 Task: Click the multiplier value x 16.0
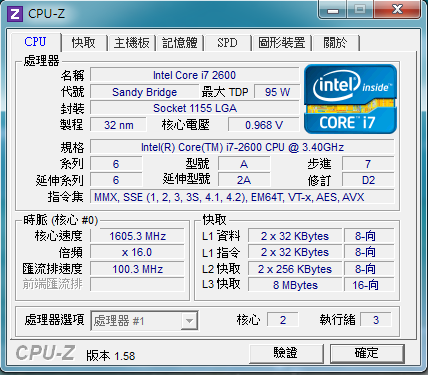click(137, 252)
